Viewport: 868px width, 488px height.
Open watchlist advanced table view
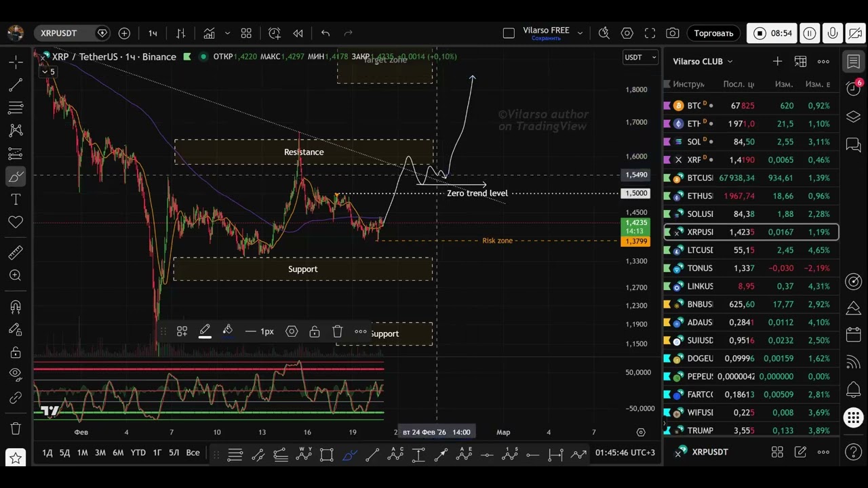[800, 61]
